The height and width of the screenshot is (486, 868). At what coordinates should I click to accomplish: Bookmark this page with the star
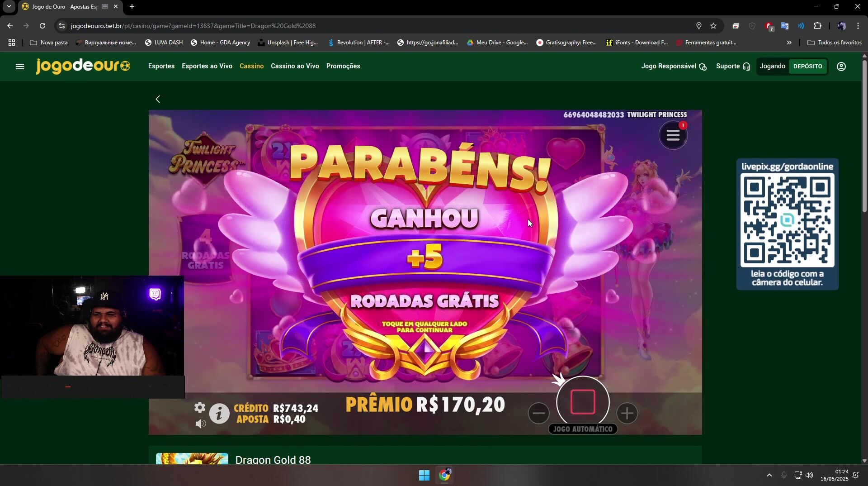(x=713, y=26)
